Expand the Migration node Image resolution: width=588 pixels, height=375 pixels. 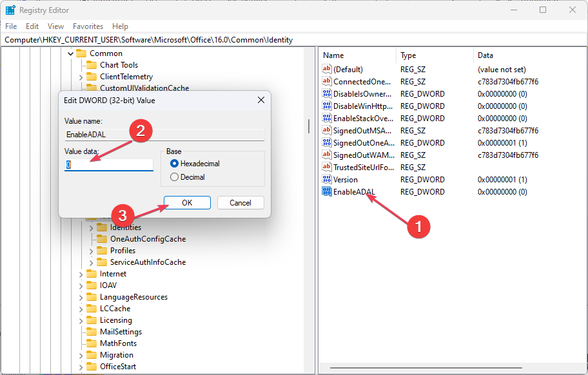(x=81, y=356)
